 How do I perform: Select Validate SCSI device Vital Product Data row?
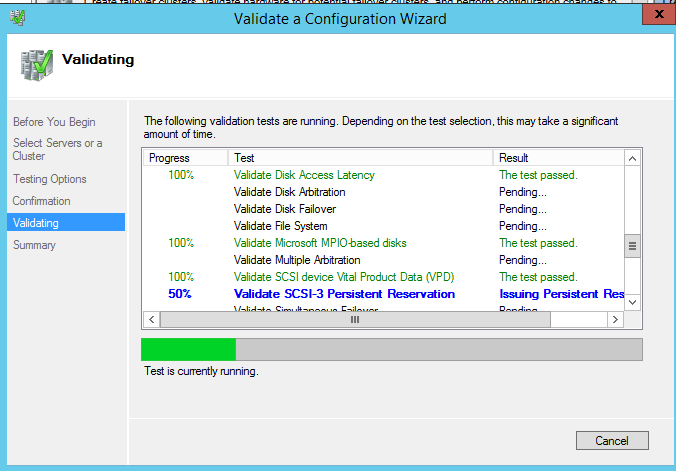[384, 277]
